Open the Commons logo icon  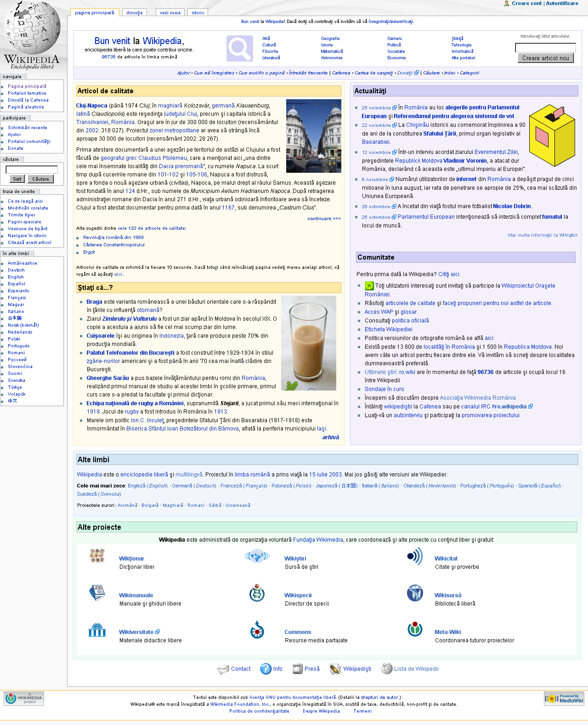257,630
